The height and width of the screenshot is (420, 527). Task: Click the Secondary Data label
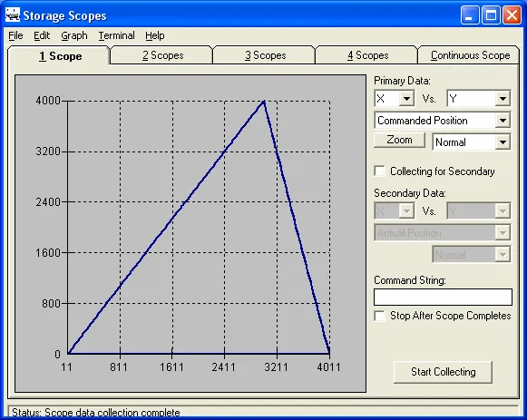click(410, 193)
